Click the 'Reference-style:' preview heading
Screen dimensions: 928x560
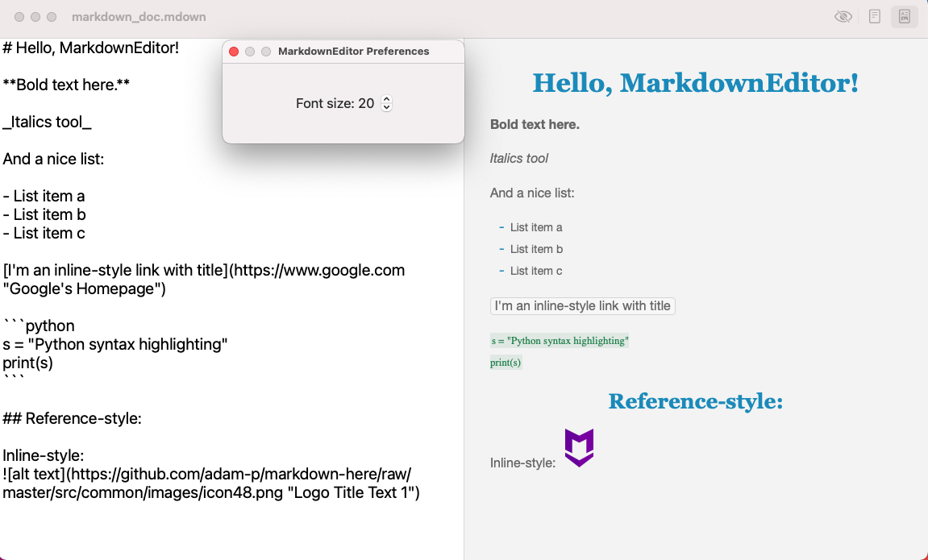tap(696, 401)
